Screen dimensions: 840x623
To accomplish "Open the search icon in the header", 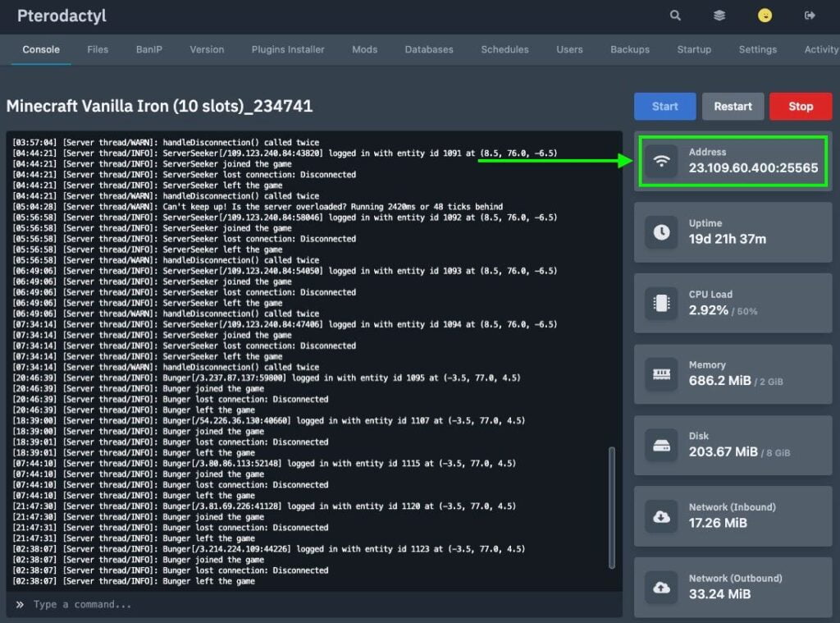I will click(674, 16).
